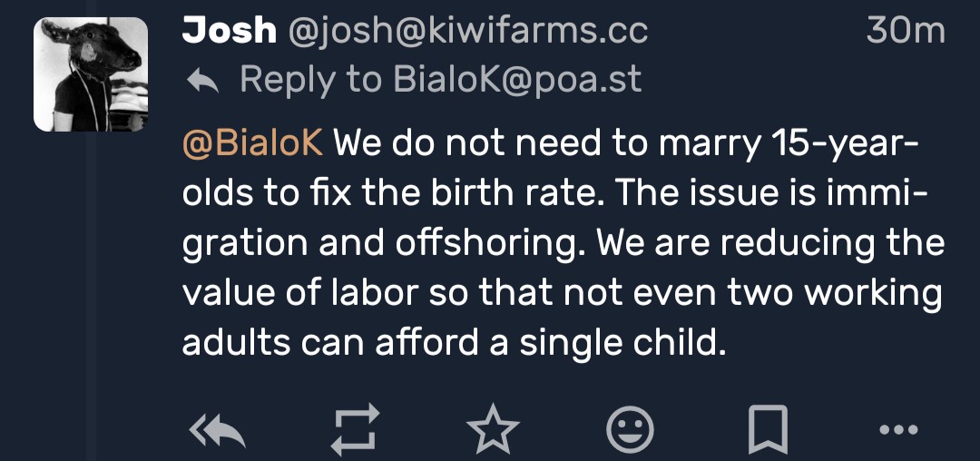Open the profile via "Josh" display name
Screen dimensions: 980x461
(x=229, y=31)
